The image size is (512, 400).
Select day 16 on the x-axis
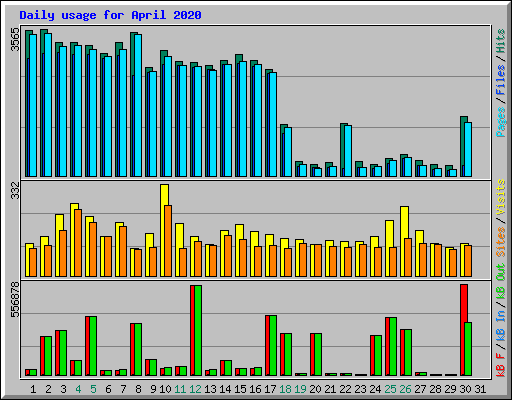tap(255, 389)
